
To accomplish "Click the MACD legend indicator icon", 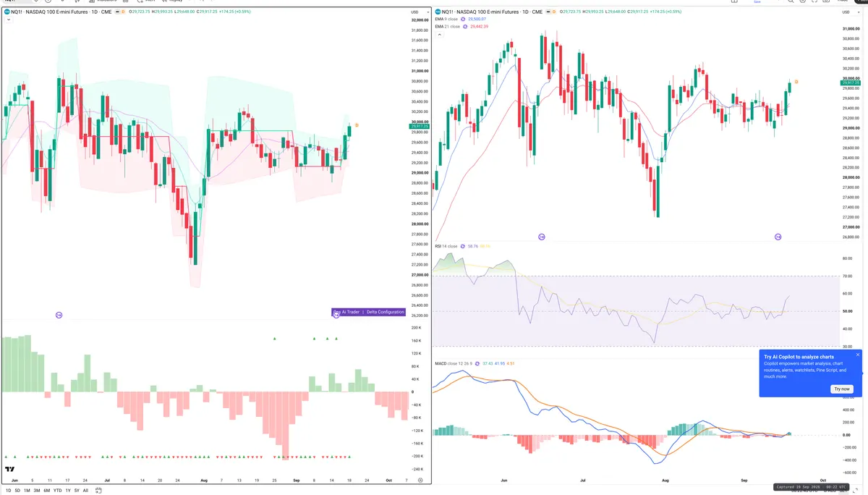I will click(477, 363).
